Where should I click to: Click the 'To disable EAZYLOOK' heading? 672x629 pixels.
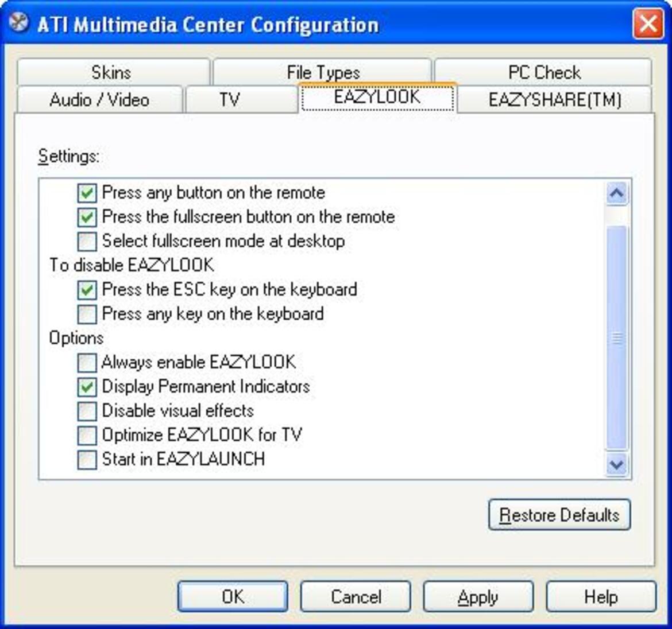click(x=132, y=265)
